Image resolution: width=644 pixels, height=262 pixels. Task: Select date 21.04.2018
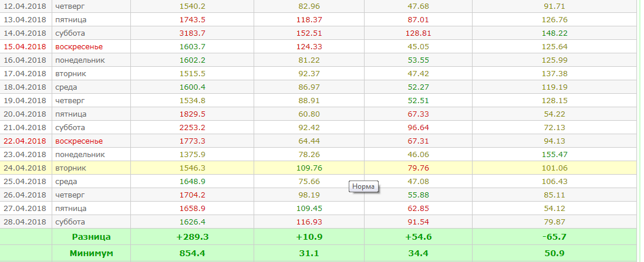click(25, 128)
